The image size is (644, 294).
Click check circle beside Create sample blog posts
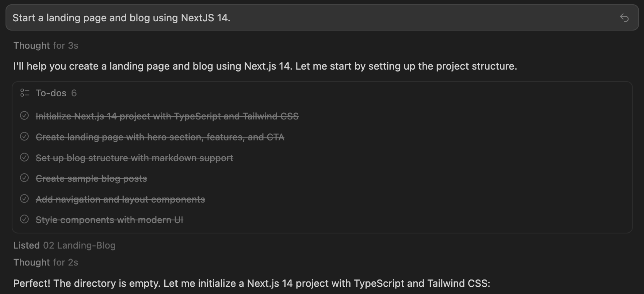pyautogui.click(x=24, y=178)
